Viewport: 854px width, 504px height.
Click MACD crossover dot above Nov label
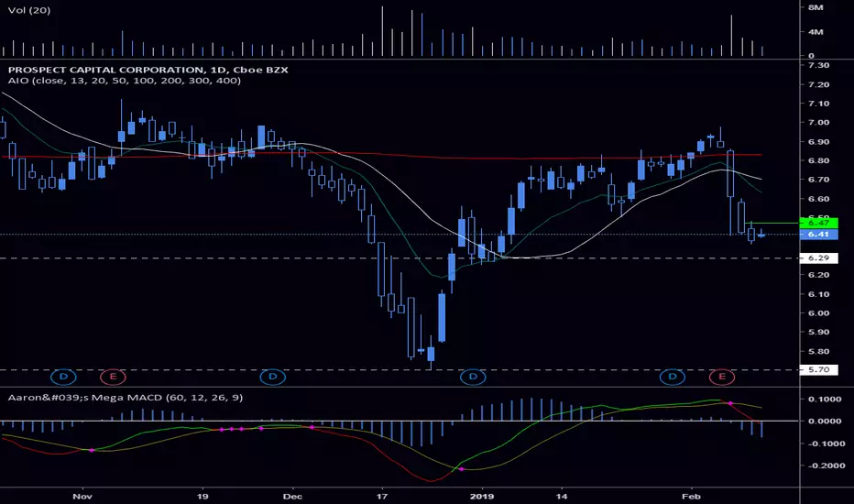92,450
